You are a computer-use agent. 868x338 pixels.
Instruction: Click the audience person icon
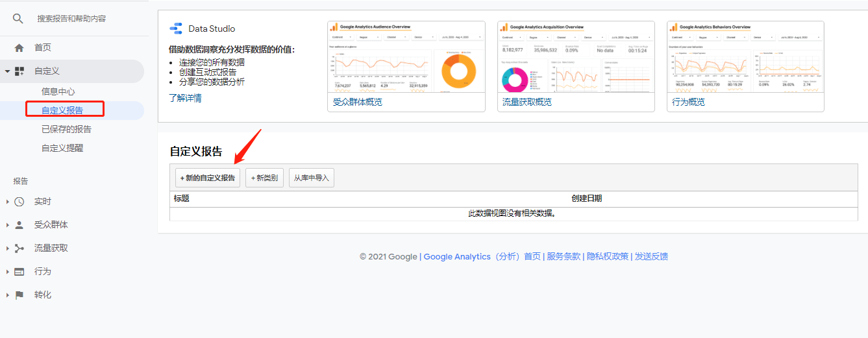pyautogui.click(x=19, y=225)
